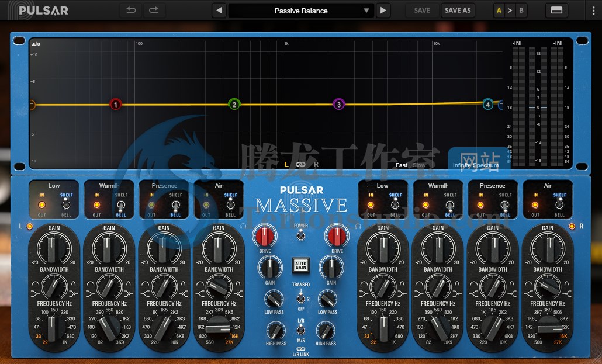Viewport: 602px width, 364px height.
Task: Click the previous preset arrow
Action: pyautogui.click(x=219, y=10)
